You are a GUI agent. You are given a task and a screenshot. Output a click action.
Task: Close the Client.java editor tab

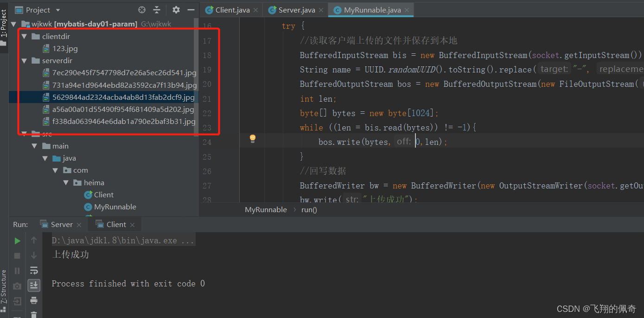click(x=256, y=10)
